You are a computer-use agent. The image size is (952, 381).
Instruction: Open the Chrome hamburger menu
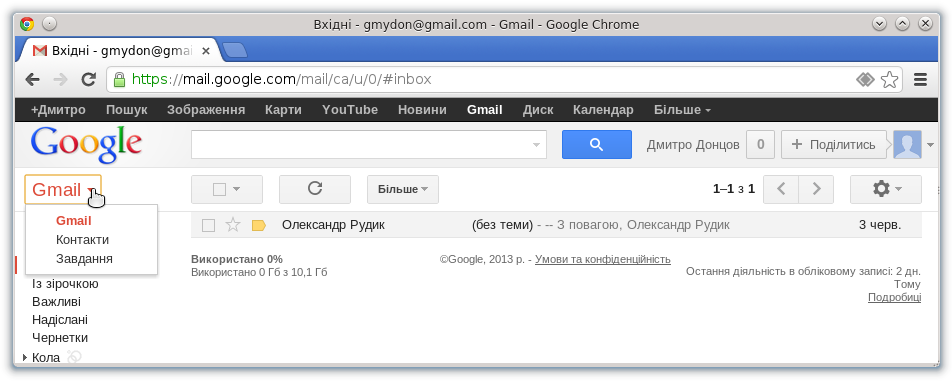point(920,79)
